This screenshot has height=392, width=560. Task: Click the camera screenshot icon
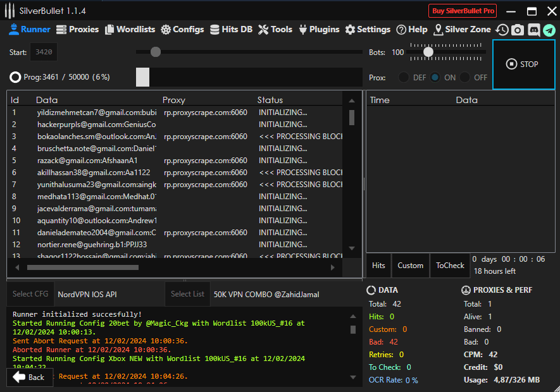tap(518, 30)
